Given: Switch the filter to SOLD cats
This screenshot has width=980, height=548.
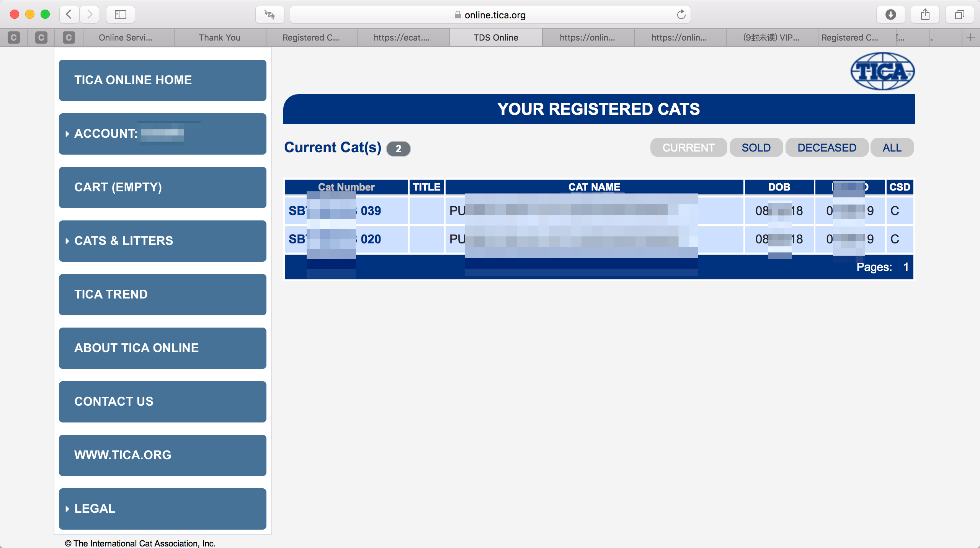Looking at the screenshot, I should pos(756,148).
